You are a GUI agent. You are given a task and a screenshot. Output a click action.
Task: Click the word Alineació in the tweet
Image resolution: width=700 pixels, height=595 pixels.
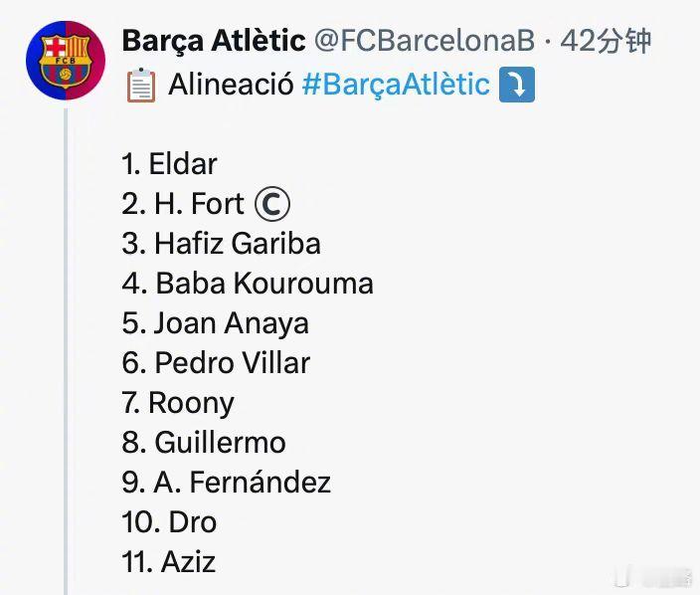tap(231, 84)
